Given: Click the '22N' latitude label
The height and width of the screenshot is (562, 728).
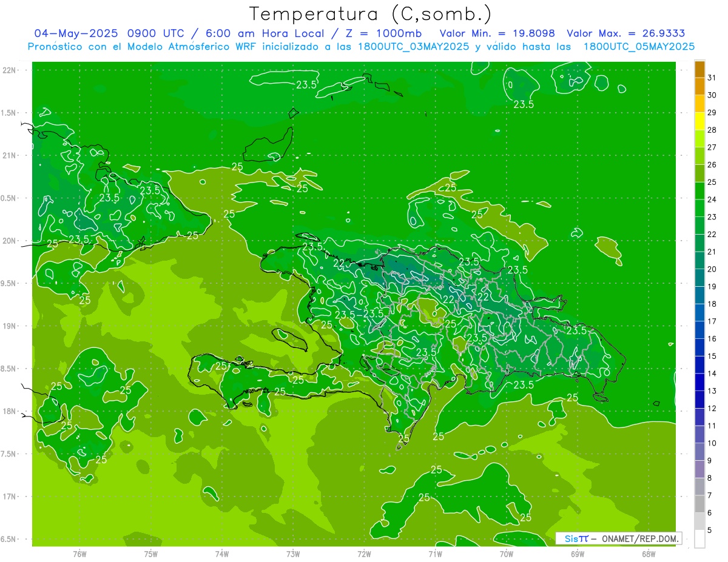Looking at the screenshot, I should pyautogui.click(x=8, y=70).
